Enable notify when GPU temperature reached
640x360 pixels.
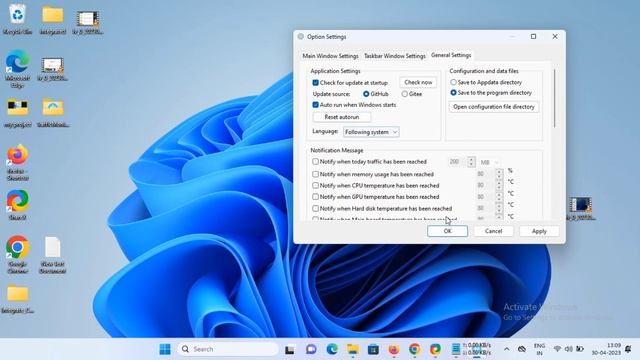[x=316, y=197]
